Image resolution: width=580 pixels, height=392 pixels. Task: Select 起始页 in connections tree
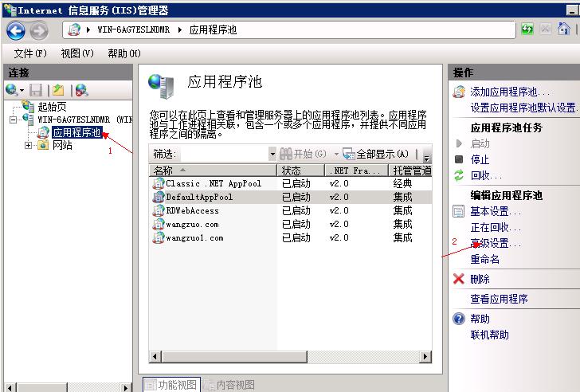52,107
